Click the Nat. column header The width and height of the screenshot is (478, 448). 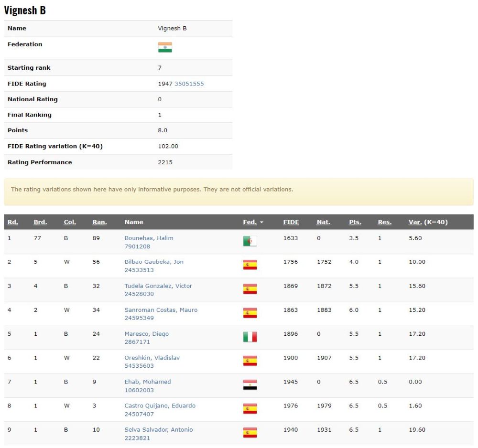tap(324, 222)
